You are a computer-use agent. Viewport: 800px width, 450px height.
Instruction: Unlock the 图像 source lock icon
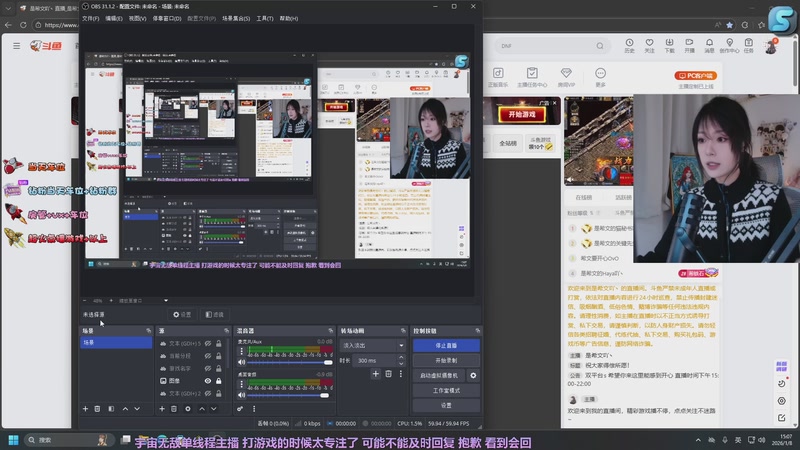[219, 381]
